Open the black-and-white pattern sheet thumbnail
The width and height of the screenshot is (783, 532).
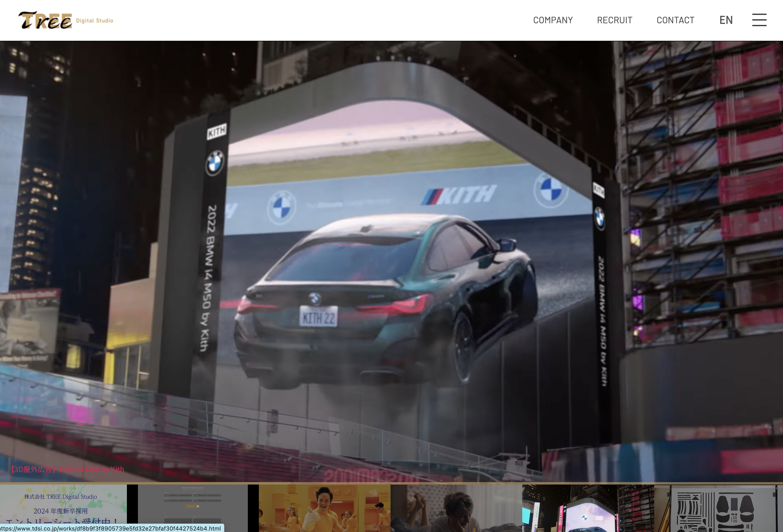coord(718,508)
